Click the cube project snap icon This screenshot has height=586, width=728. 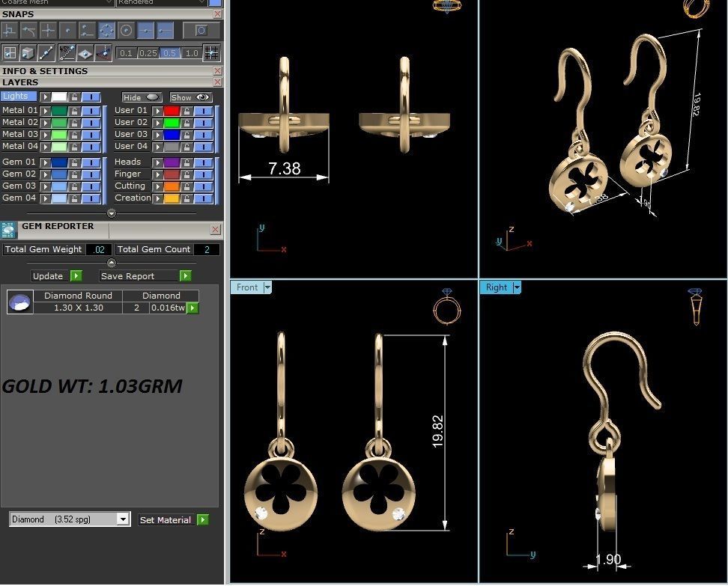[28, 53]
